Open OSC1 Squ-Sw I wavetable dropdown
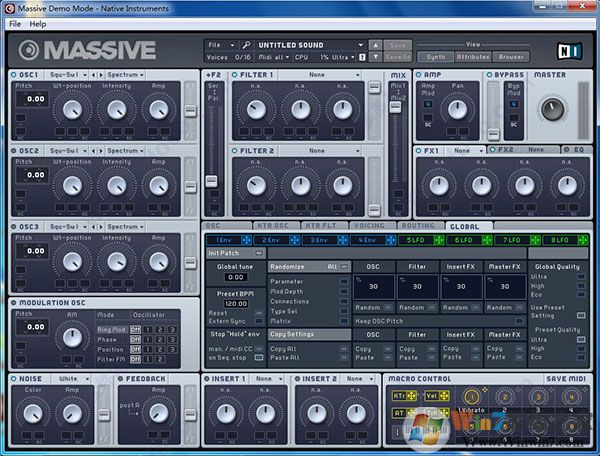 68,74
